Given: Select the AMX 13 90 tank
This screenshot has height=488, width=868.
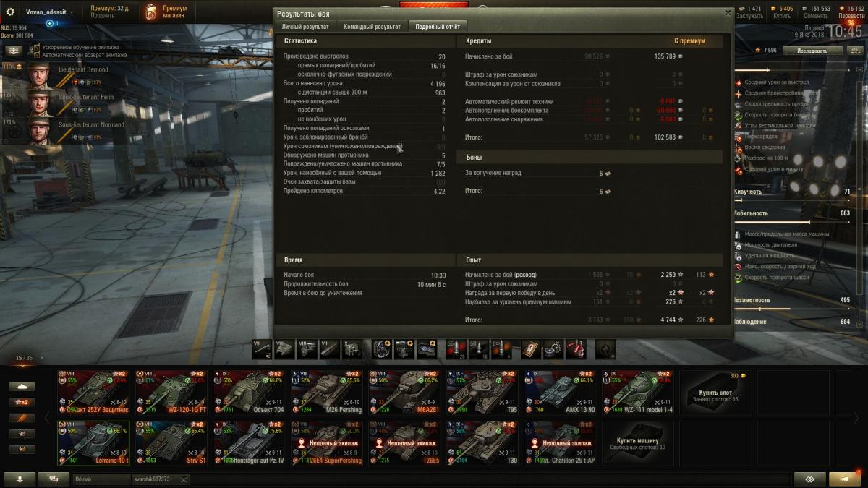Looking at the screenshot, I should 561,393.
